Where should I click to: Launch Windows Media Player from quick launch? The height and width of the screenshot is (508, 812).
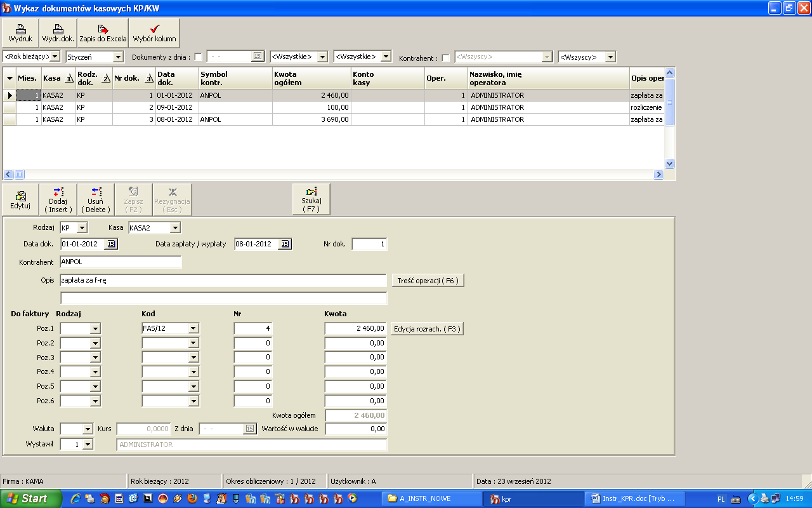(353, 498)
